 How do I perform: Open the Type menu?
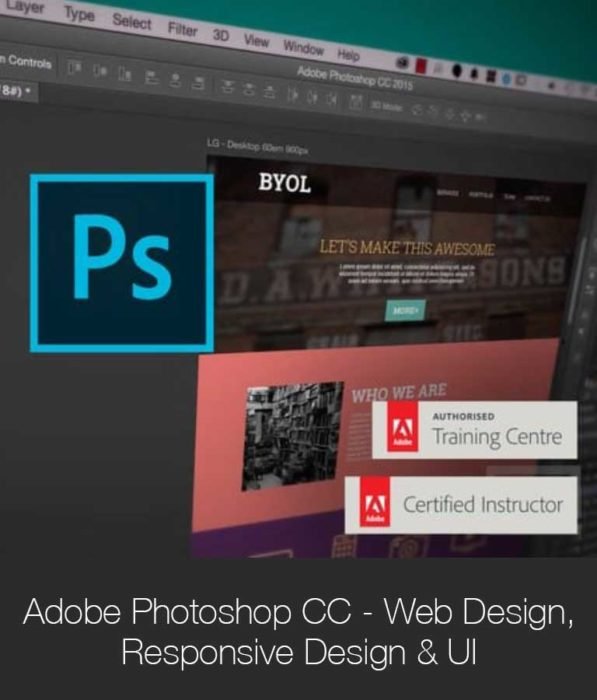pyautogui.click(x=79, y=14)
